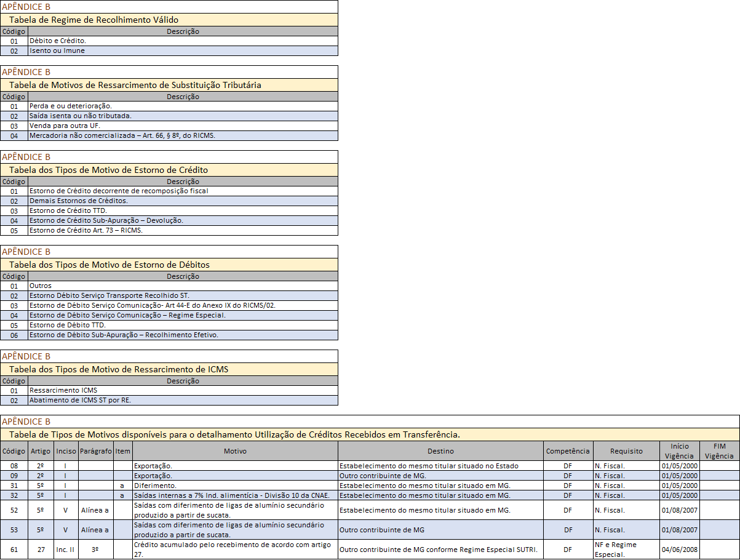Select the 'Isento ou Imune' cell
Image resolution: width=740 pixels, height=560 pixels.
tap(183, 50)
